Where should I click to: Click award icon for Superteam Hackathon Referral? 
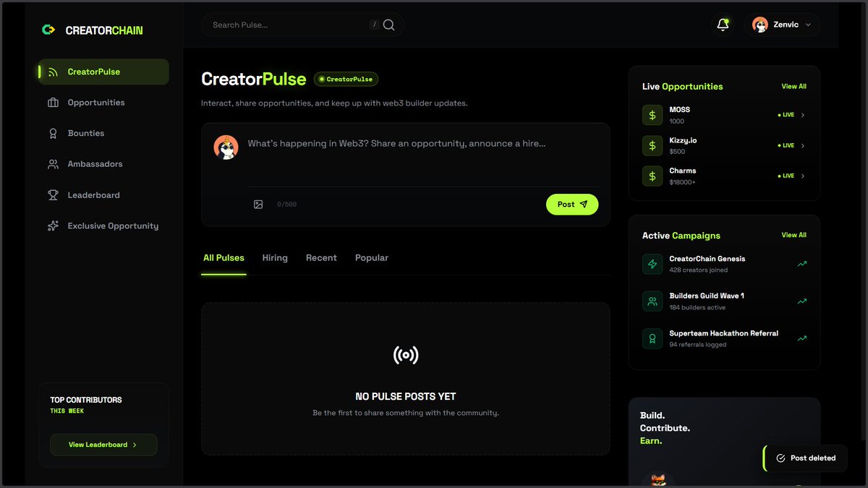click(652, 338)
